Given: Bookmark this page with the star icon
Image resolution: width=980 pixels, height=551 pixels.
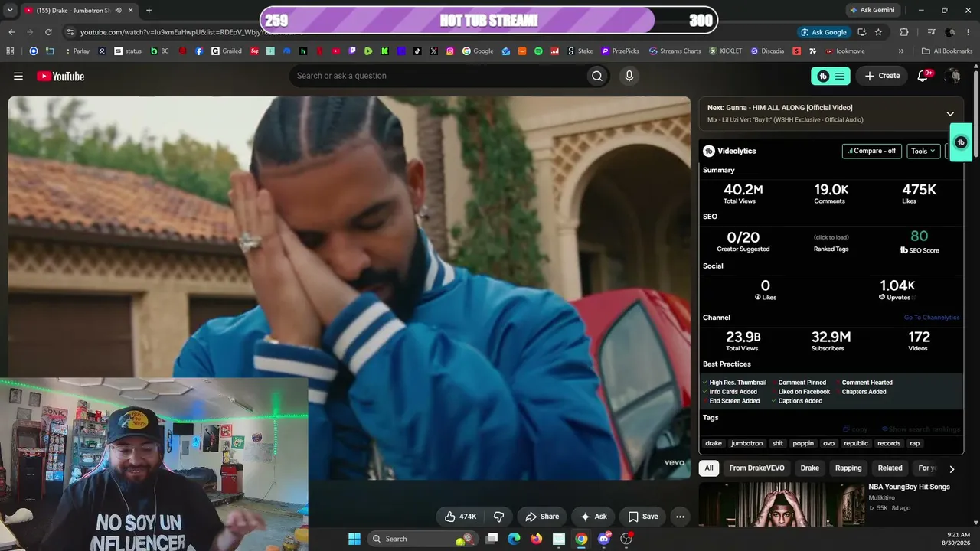Looking at the screenshot, I should pyautogui.click(x=878, y=32).
